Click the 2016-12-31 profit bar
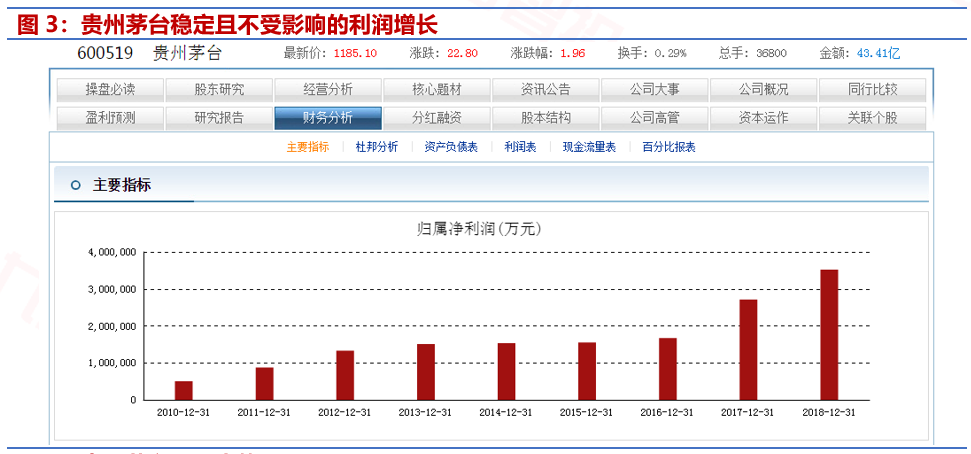Image resolution: width=971 pixels, height=454 pixels. 668,369
